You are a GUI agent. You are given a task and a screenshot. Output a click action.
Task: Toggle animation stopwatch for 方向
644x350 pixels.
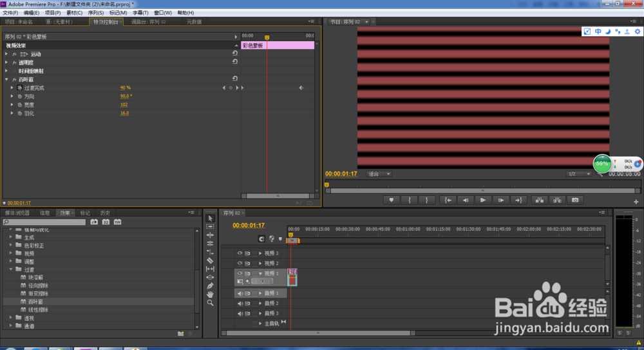pos(20,96)
